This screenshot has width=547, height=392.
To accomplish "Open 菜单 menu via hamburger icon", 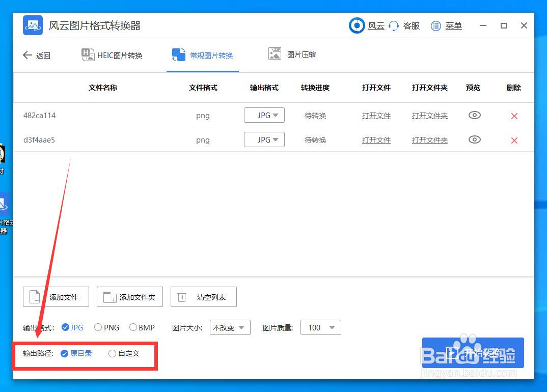I will point(446,26).
